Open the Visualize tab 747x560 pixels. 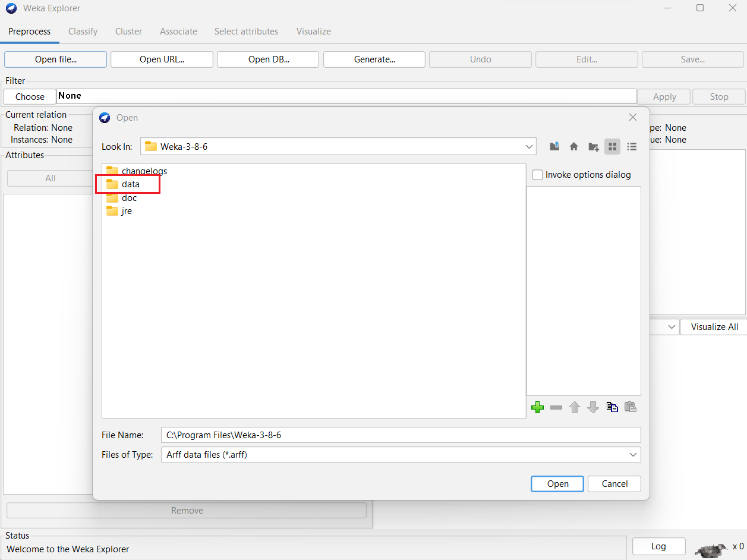click(314, 32)
